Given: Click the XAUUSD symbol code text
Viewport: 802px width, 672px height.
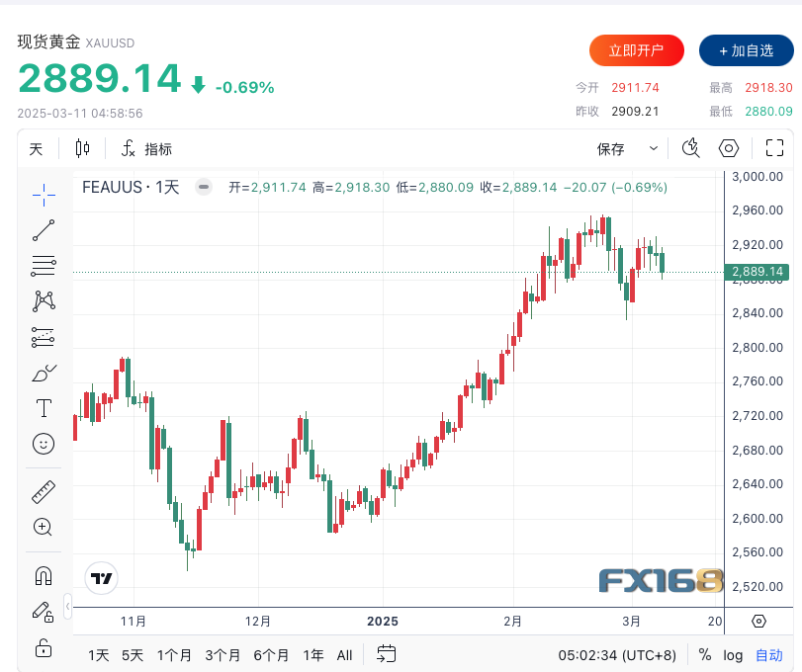Looking at the screenshot, I should (x=110, y=42).
